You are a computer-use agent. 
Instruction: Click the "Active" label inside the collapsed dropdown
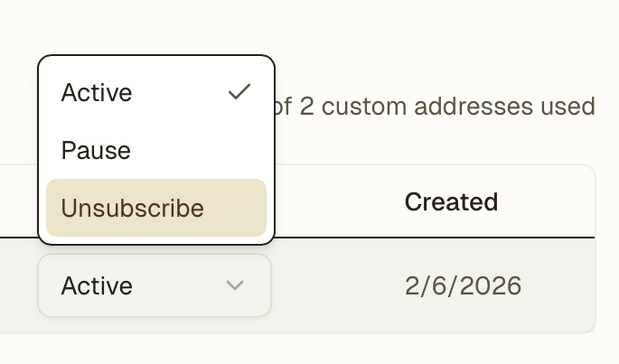click(x=97, y=286)
